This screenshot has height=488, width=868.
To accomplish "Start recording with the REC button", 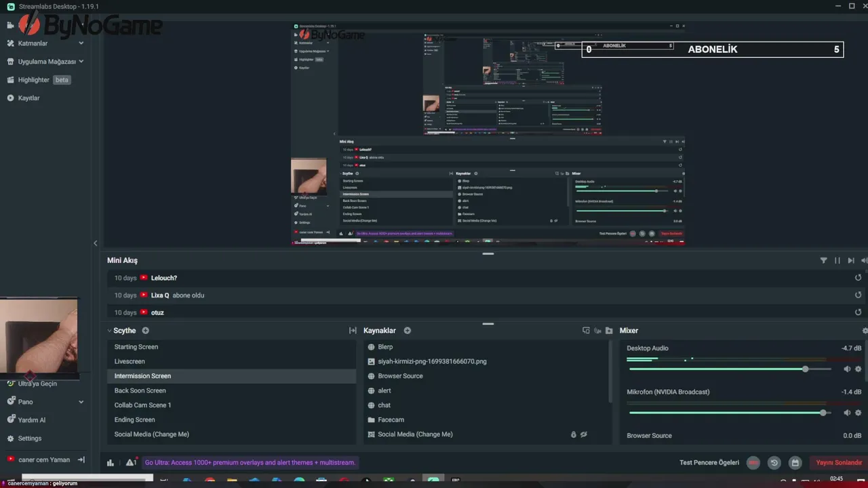I will click(x=753, y=463).
